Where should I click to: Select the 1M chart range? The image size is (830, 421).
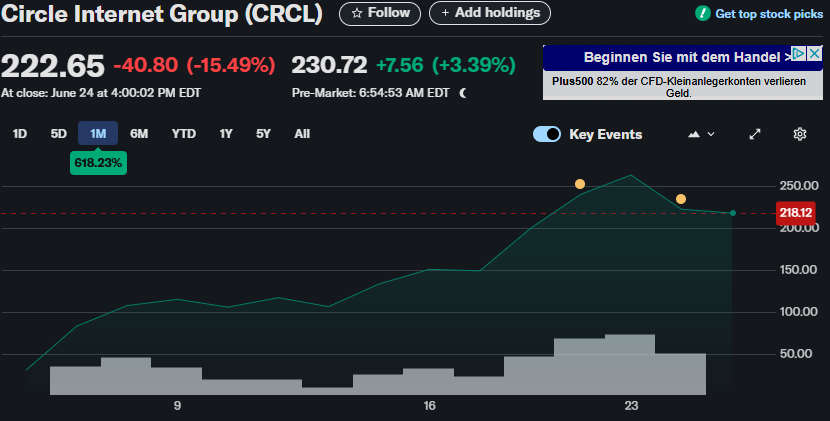pos(98,133)
